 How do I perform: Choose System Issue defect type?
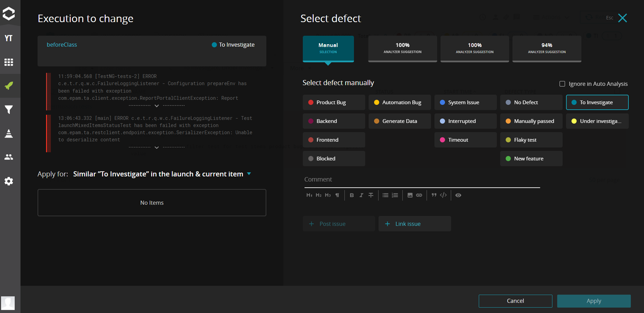point(465,102)
